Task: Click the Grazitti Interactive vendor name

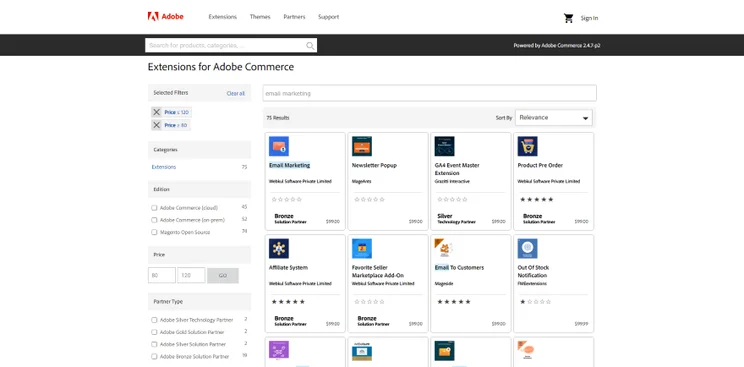Action: 452,181
